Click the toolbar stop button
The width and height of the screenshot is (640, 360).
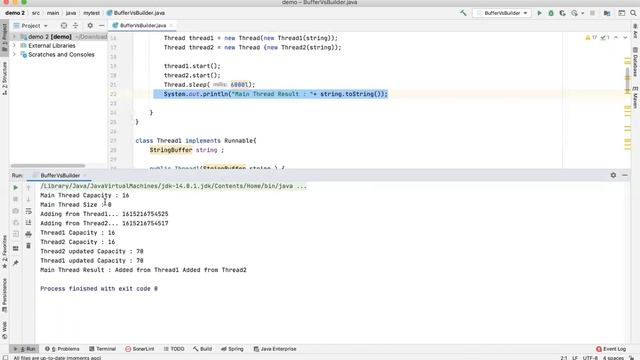coord(593,13)
